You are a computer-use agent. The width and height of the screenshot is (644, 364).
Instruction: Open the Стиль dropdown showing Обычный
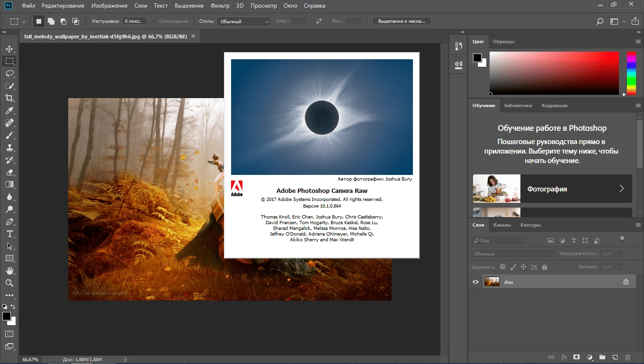click(243, 21)
